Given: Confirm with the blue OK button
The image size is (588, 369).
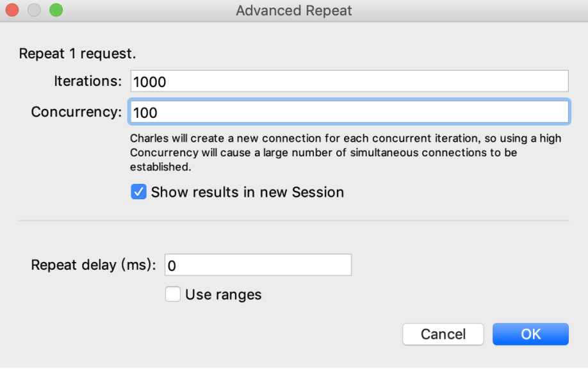Looking at the screenshot, I should (x=530, y=334).
